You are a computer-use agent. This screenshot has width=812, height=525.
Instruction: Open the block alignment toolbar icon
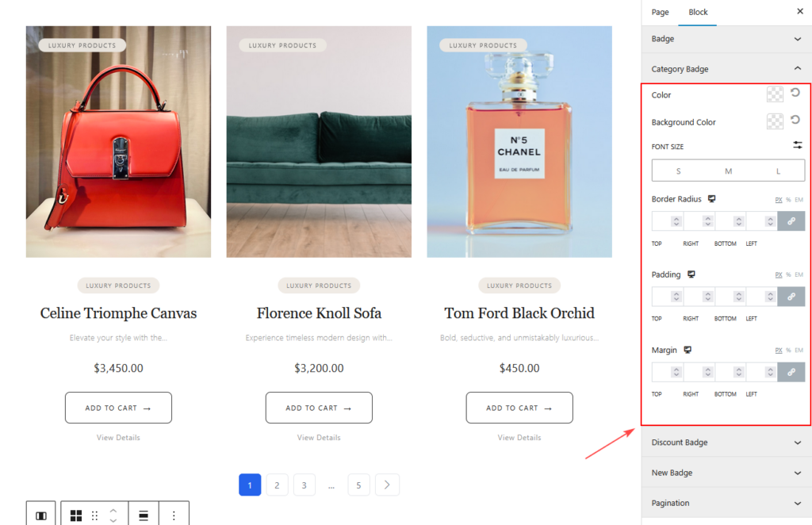click(x=144, y=515)
